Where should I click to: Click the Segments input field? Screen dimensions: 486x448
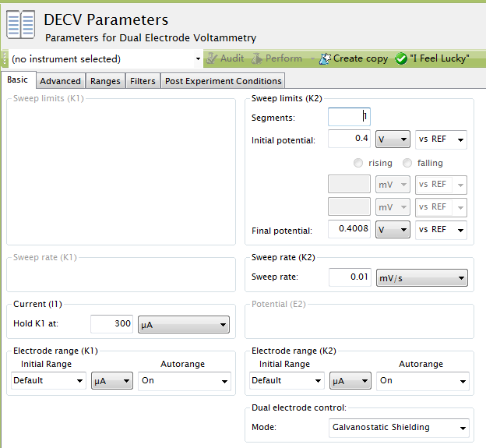(x=349, y=117)
